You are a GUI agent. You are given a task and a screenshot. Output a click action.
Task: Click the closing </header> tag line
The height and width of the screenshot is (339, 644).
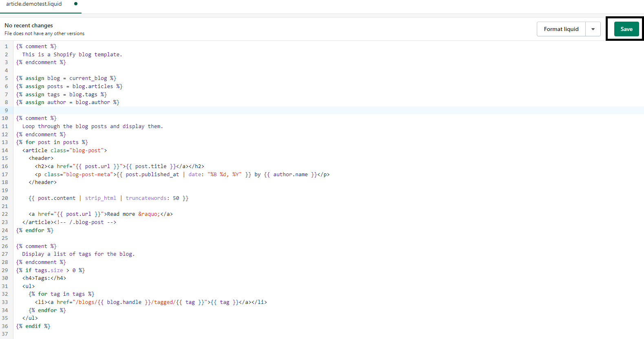tap(42, 182)
